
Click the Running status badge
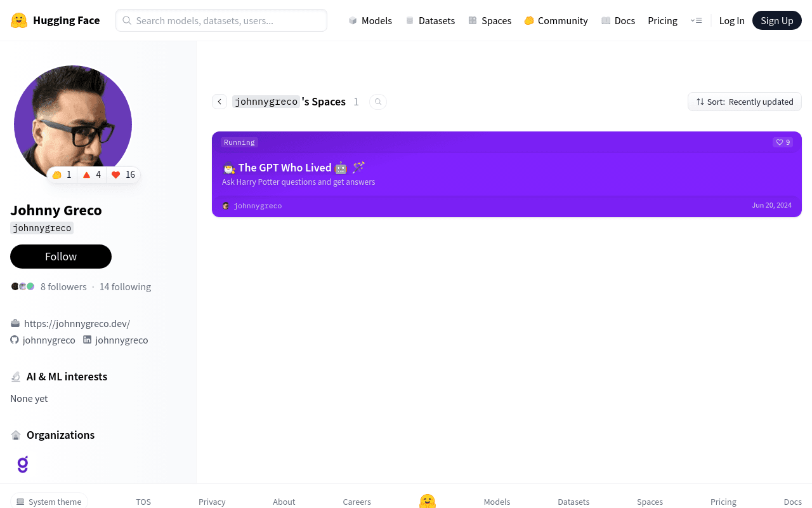[239, 142]
